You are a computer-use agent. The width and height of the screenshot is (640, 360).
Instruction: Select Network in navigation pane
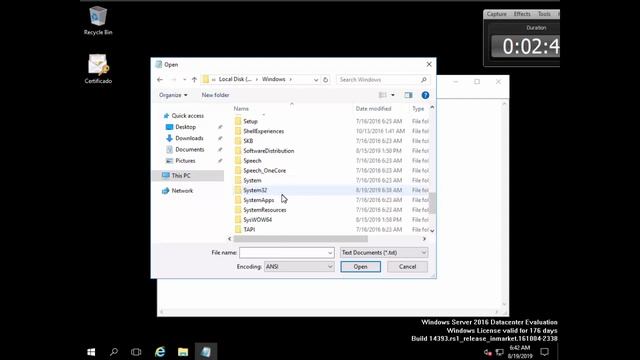coord(182,191)
